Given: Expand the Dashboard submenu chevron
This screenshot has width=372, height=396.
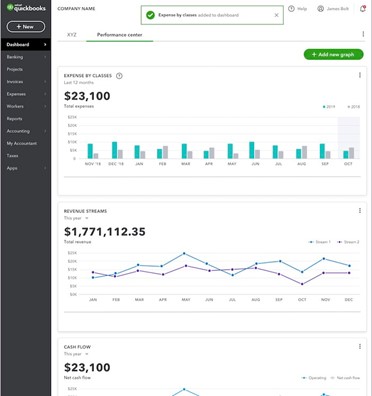Looking at the screenshot, I should point(45,45).
